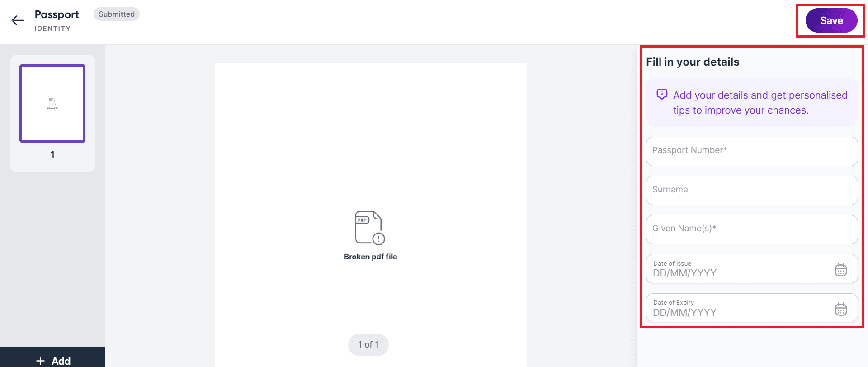This screenshot has width=868, height=367.
Task: Select the page 1 thumbnail
Action: pyautogui.click(x=52, y=103)
